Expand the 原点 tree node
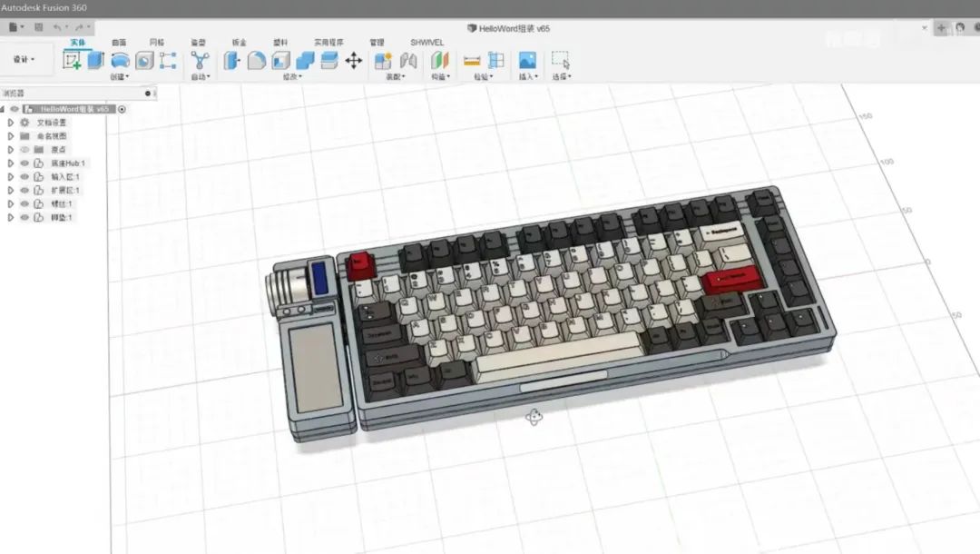This screenshot has width=980, height=554. click(x=10, y=150)
